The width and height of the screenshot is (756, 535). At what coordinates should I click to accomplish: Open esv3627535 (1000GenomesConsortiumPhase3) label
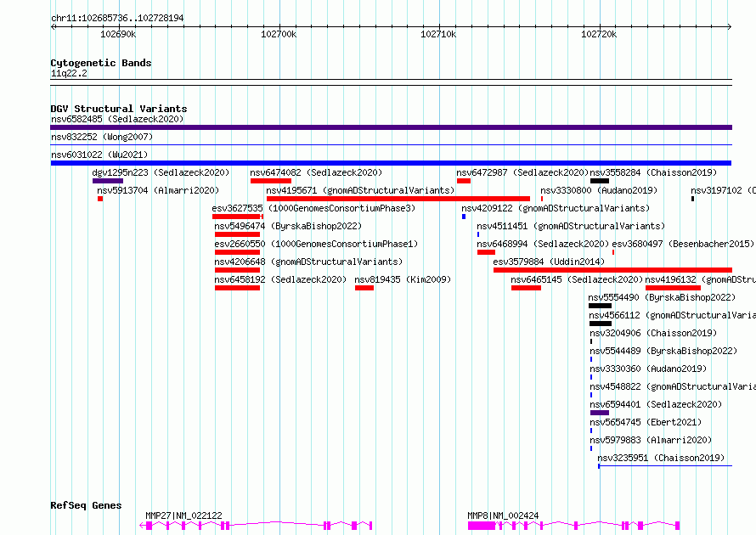(x=313, y=208)
